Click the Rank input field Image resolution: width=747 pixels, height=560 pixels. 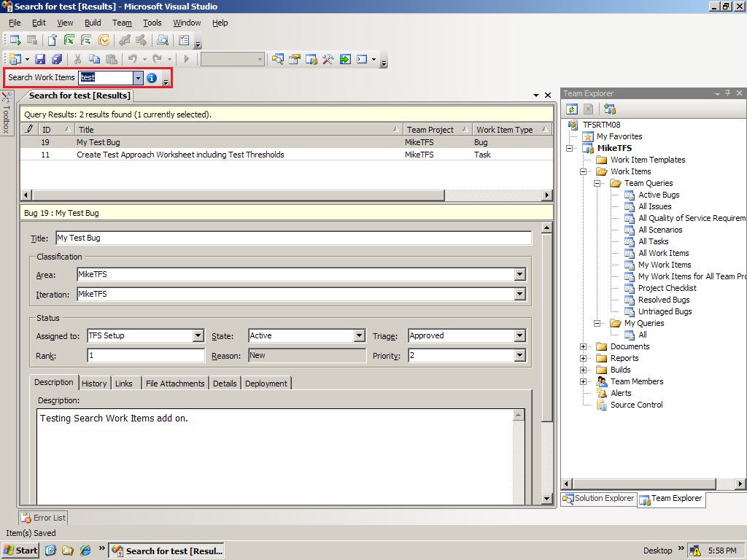146,355
